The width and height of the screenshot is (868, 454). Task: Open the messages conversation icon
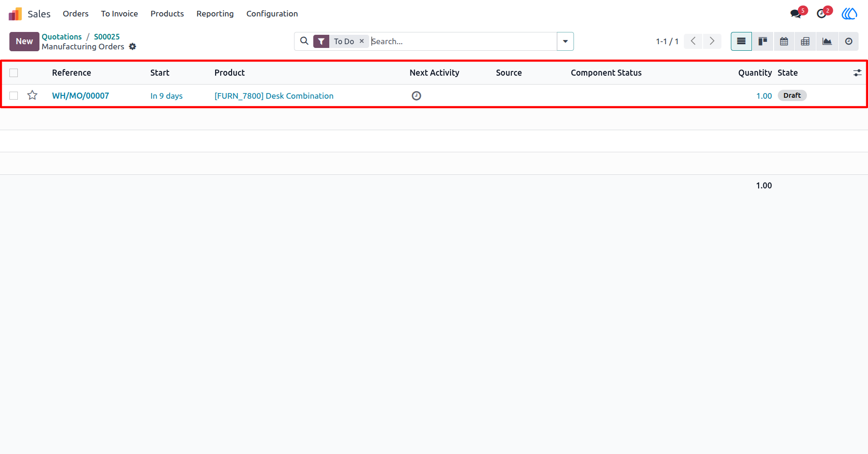796,14
